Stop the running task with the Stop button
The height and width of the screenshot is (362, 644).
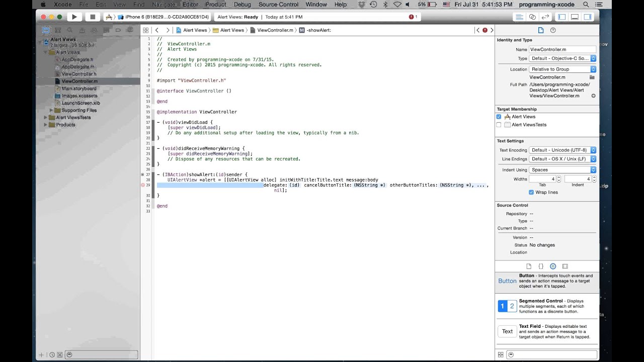(x=92, y=17)
